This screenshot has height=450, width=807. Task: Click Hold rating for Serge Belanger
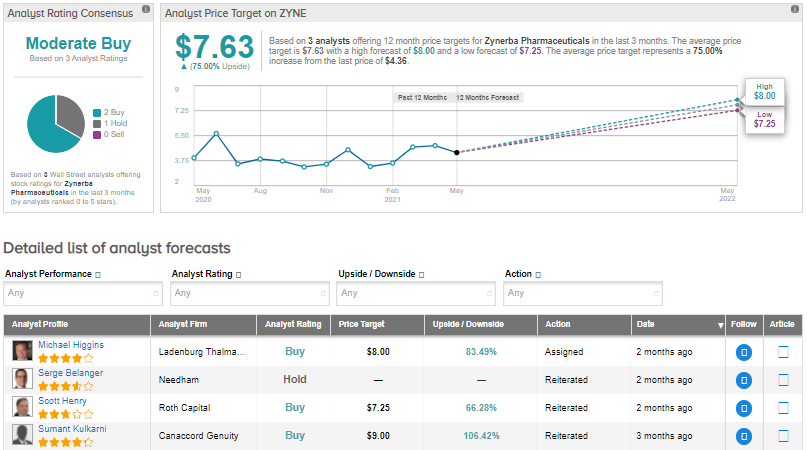click(x=295, y=379)
